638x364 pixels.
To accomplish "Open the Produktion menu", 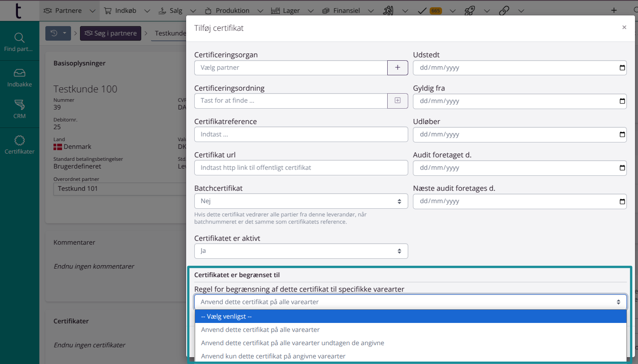I will 233,10.
